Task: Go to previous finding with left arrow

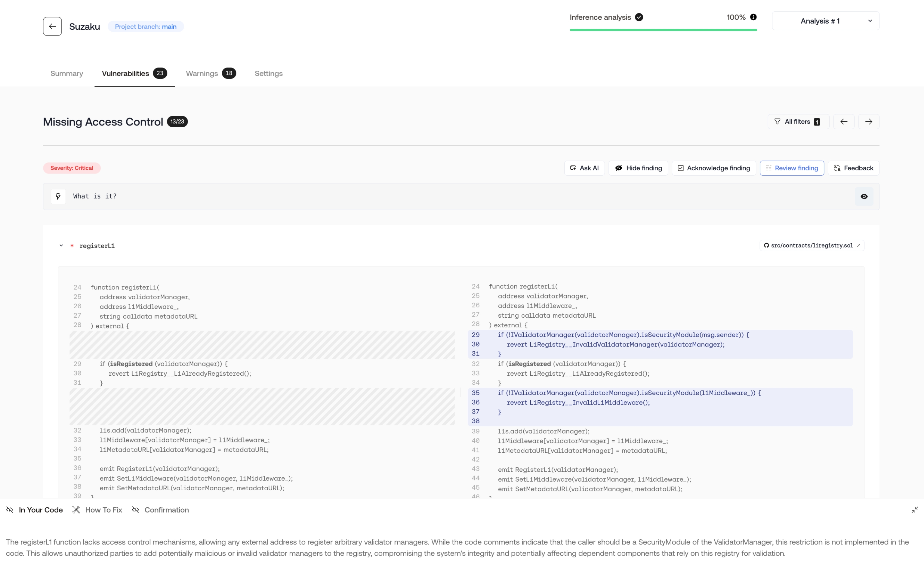Action: (843, 122)
